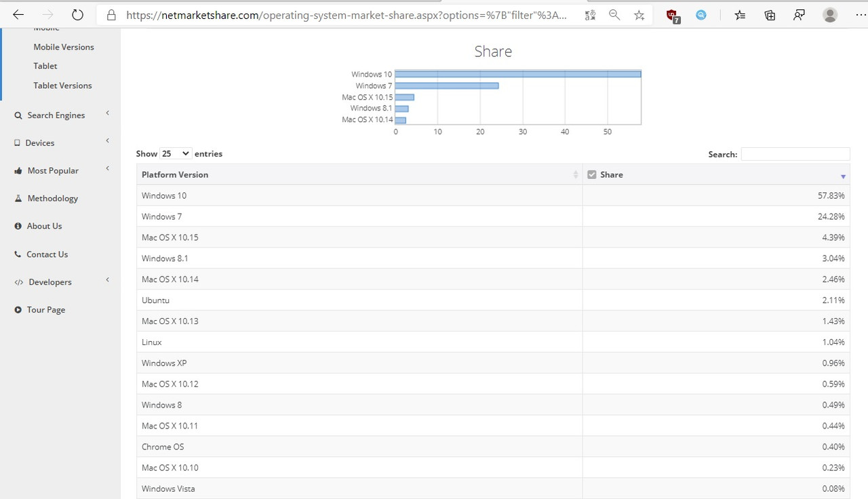The width and height of the screenshot is (868, 499).
Task: Click the Mac OS X 10.15 chart bar
Action: point(405,97)
